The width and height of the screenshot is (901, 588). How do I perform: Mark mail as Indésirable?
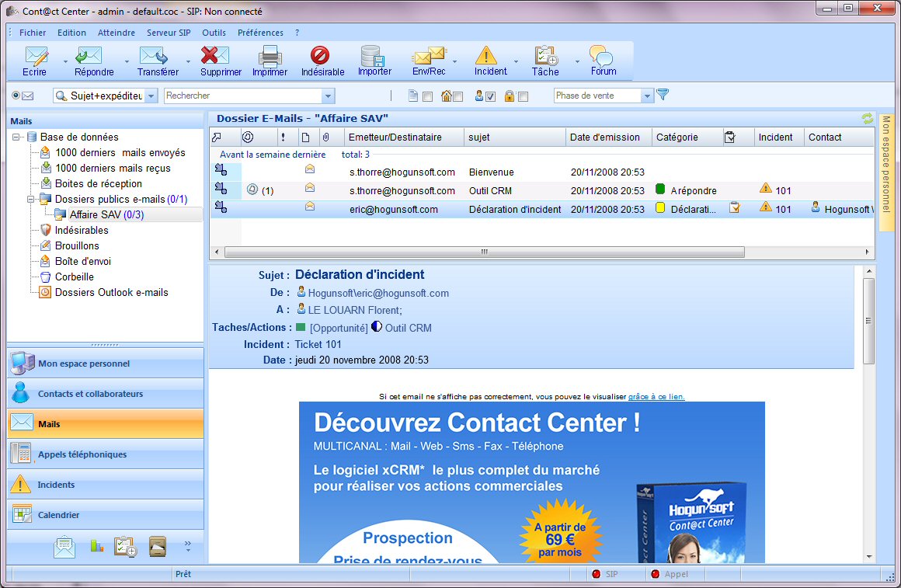pos(319,56)
